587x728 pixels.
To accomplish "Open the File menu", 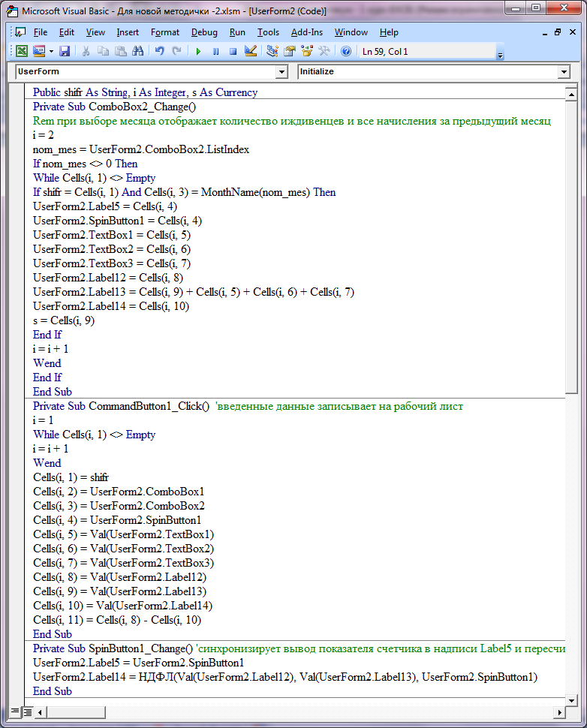I will [41, 32].
